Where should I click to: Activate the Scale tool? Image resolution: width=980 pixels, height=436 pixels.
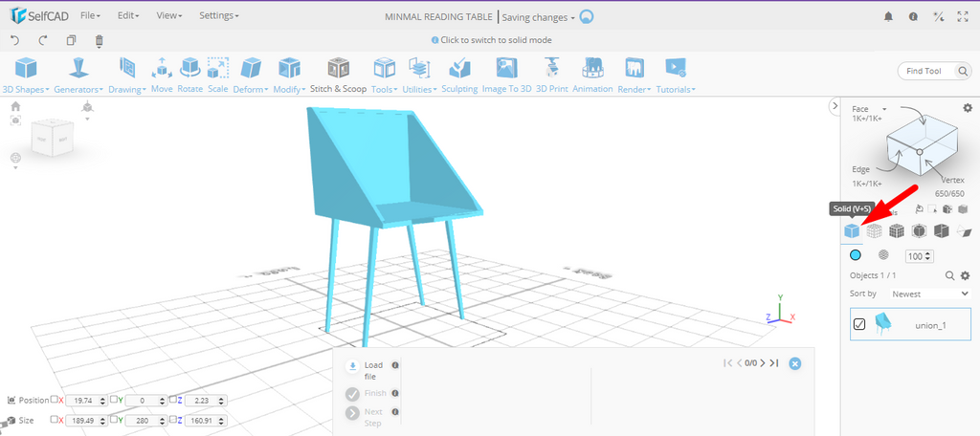(218, 74)
